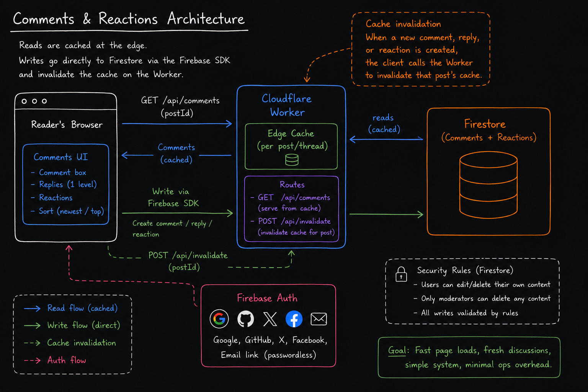
Task: Click the 'Edge Cache' label
Action: (291, 133)
